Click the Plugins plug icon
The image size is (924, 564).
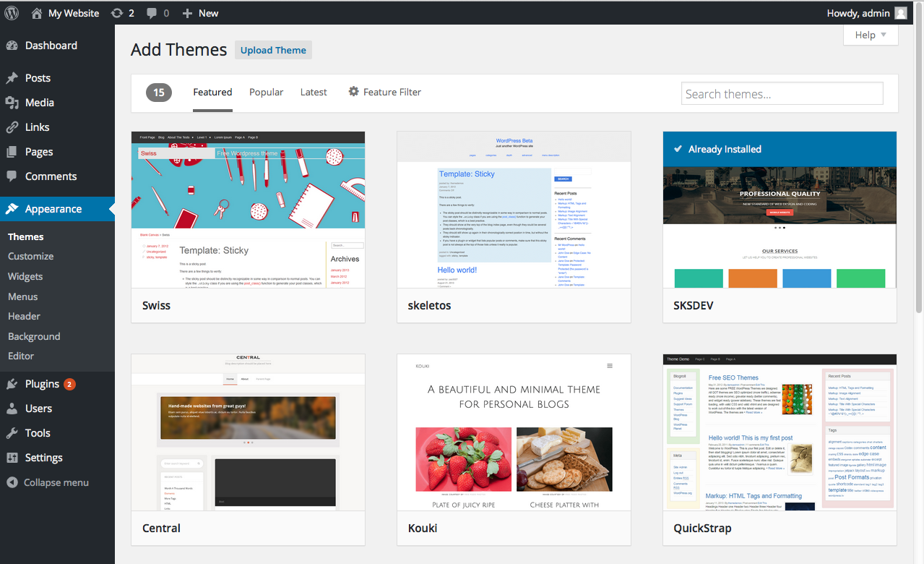(x=12, y=384)
